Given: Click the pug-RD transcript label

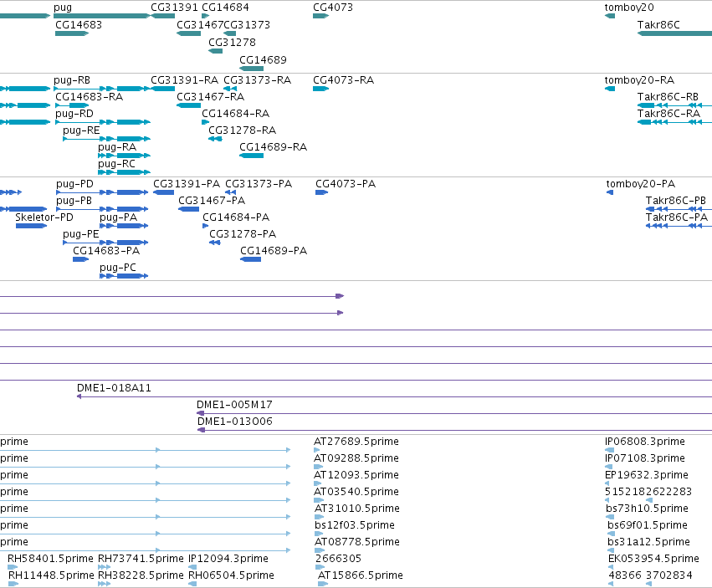Looking at the screenshot, I should click(74, 114).
